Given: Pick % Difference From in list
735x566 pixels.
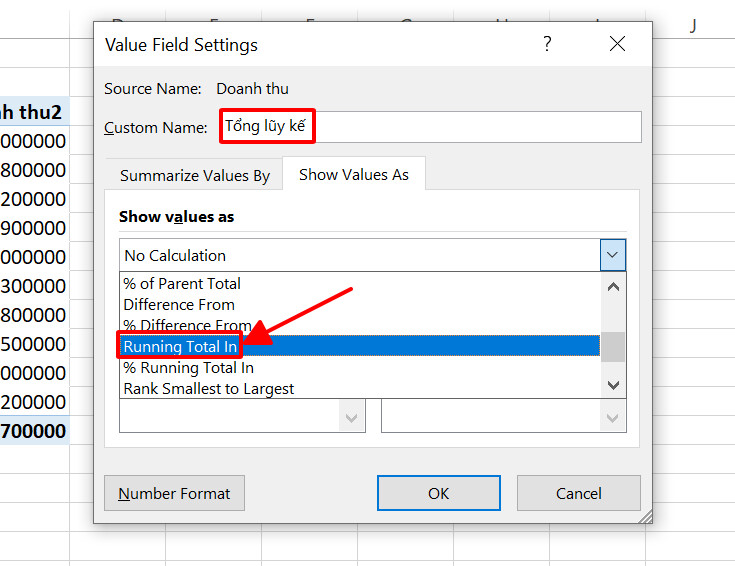Looking at the screenshot, I should (x=360, y=325).
